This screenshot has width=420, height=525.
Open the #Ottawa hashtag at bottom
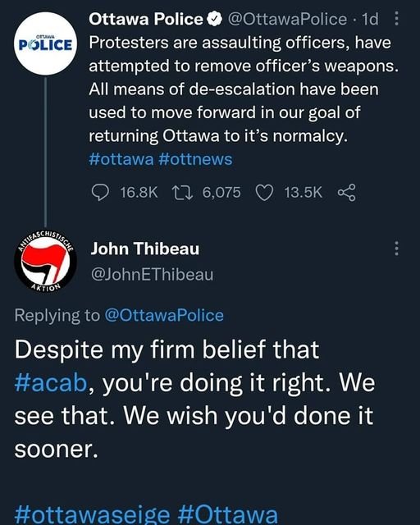[228, 514]
